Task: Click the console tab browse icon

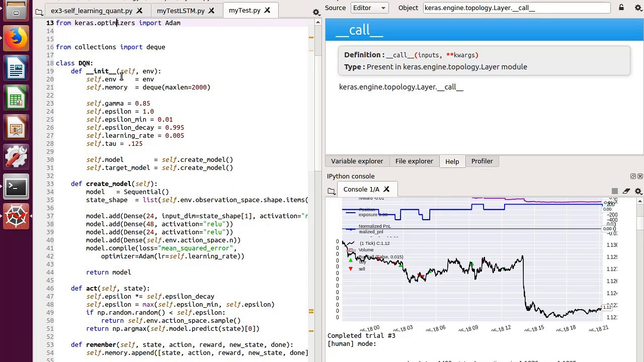Action: (332, 191)
